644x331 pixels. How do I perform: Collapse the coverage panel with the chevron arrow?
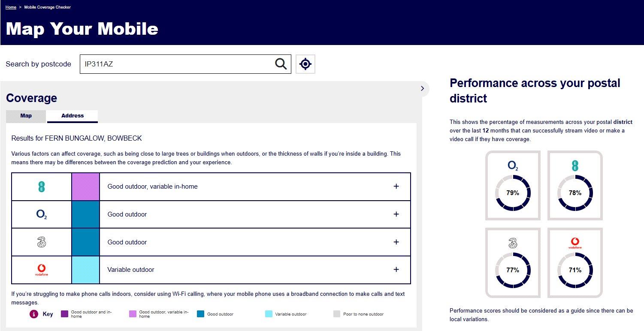tap(423, 88)
